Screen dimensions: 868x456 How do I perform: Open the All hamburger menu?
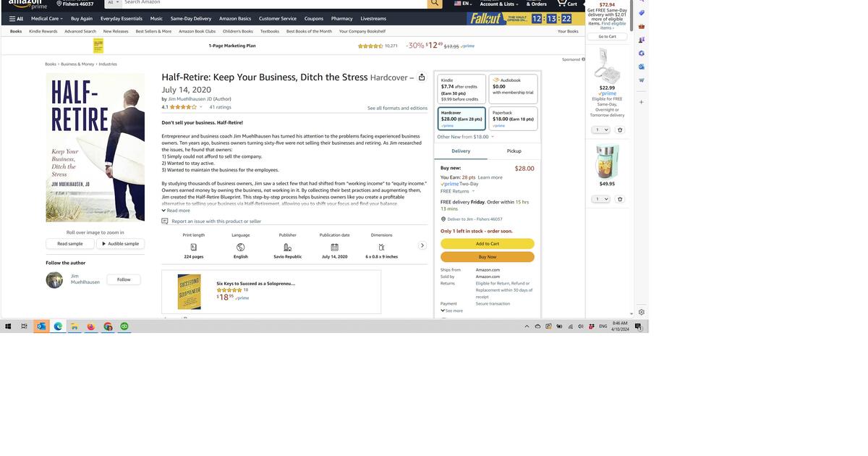point(16,18)
